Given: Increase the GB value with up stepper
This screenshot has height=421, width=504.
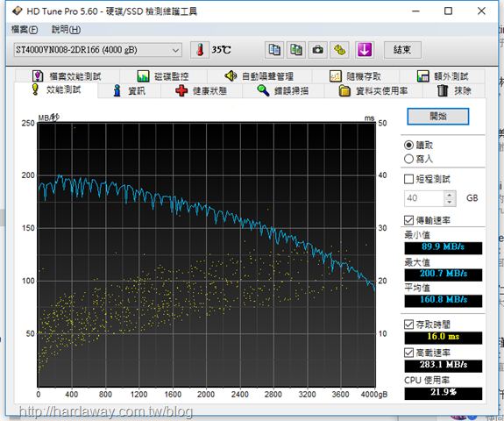Looking at the screenshot, I should [x=450, y=195].
